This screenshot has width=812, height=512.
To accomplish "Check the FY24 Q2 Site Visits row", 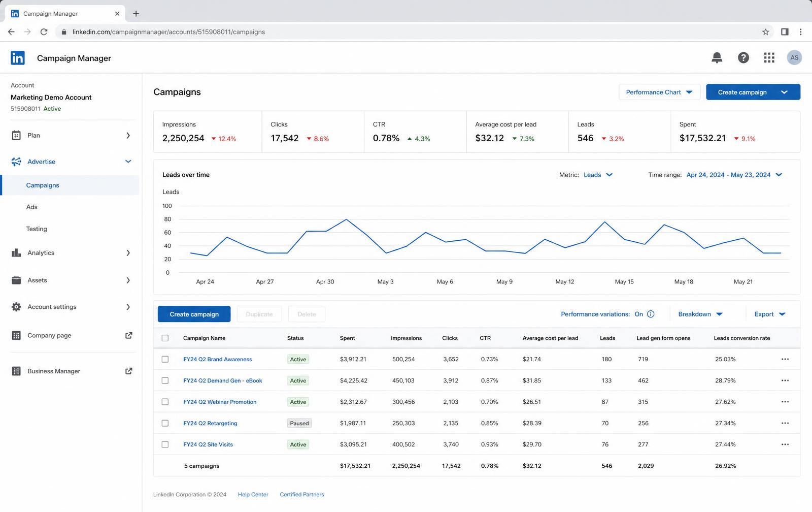I will [x=165, y=444].
